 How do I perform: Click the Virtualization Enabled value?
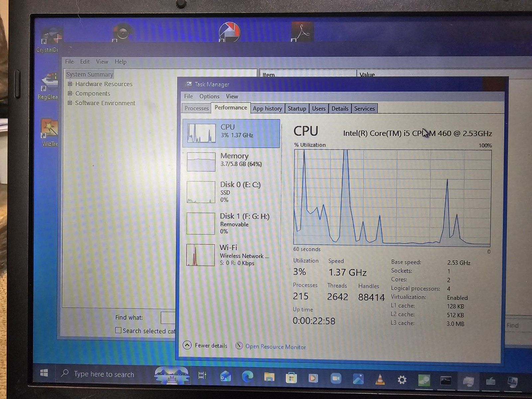[457, 298]
